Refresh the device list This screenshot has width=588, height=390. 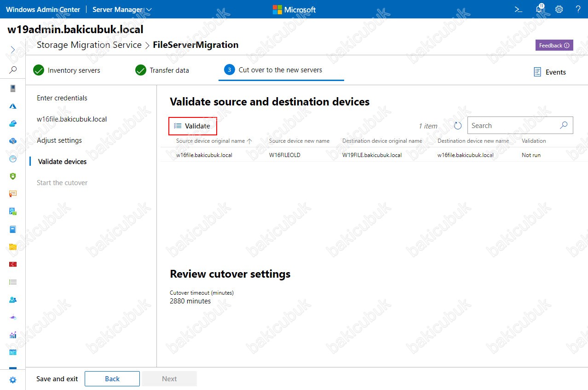[x=457, y=126]
